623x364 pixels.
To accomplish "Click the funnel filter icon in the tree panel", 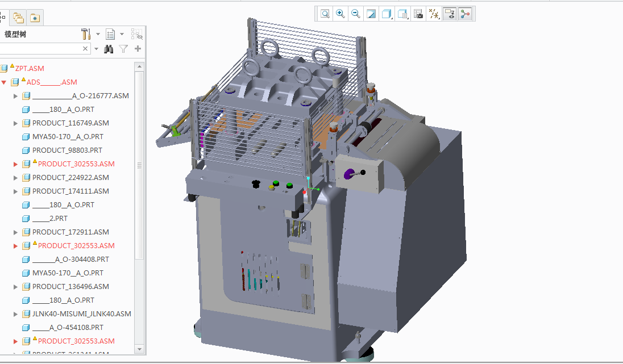I will point(123,48).
